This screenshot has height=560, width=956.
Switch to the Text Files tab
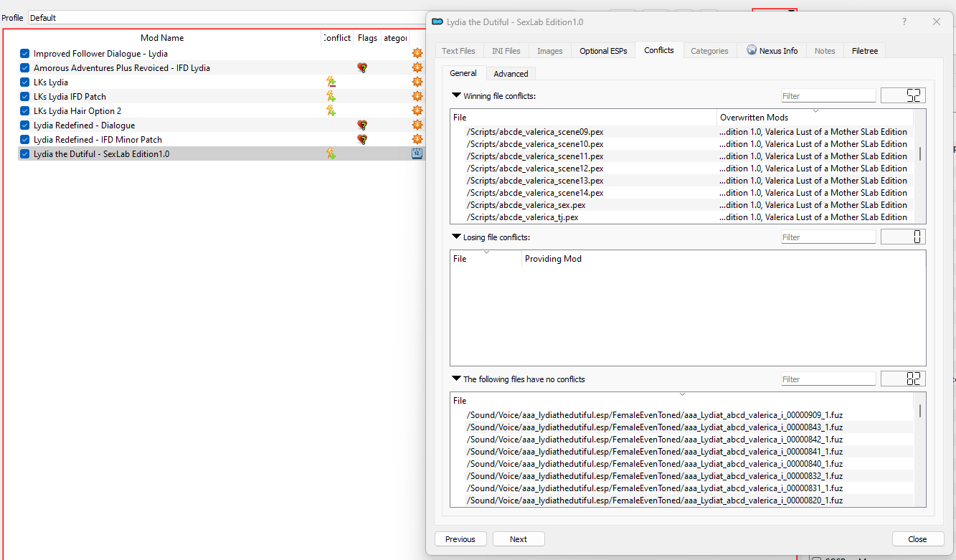click(458, 51)
